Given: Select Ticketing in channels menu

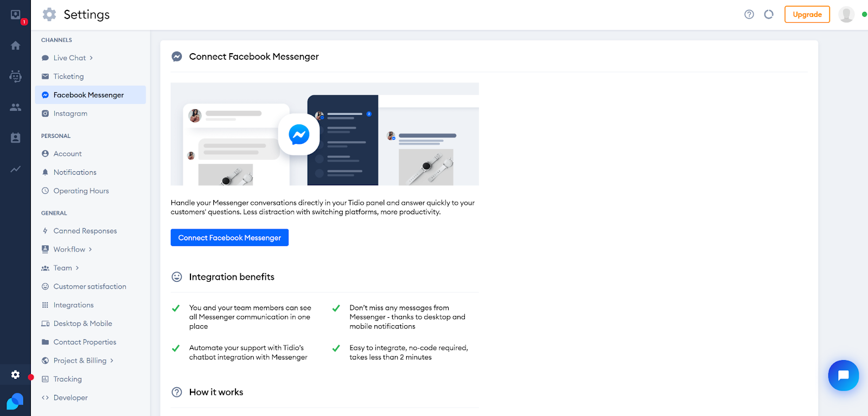Looking at the screenshot, I should tap(68, 77).
